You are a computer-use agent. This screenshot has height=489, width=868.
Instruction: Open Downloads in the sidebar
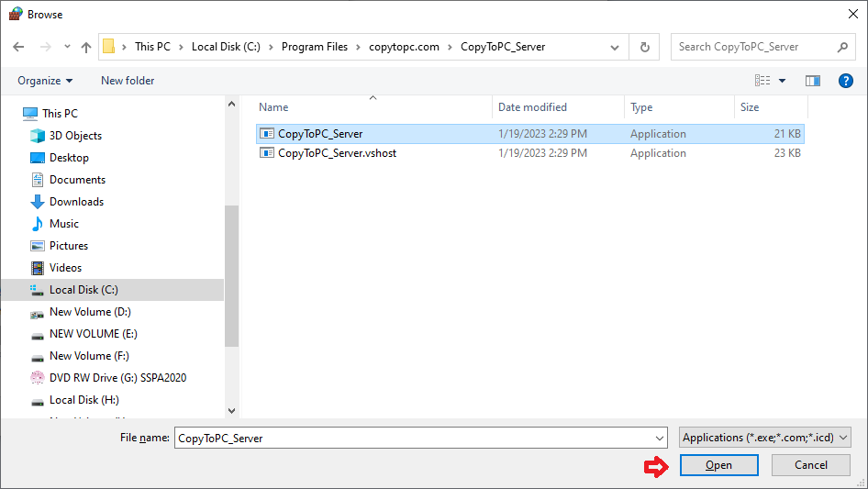tap(76, 202)
